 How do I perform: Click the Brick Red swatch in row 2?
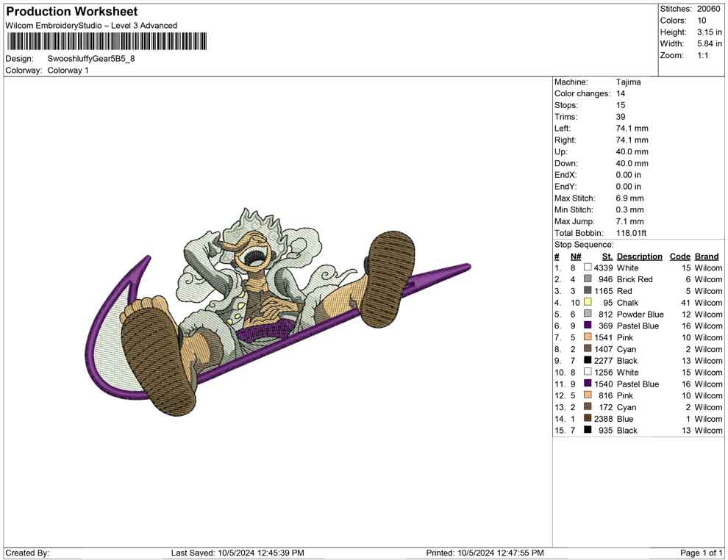[x=588, y=279]
